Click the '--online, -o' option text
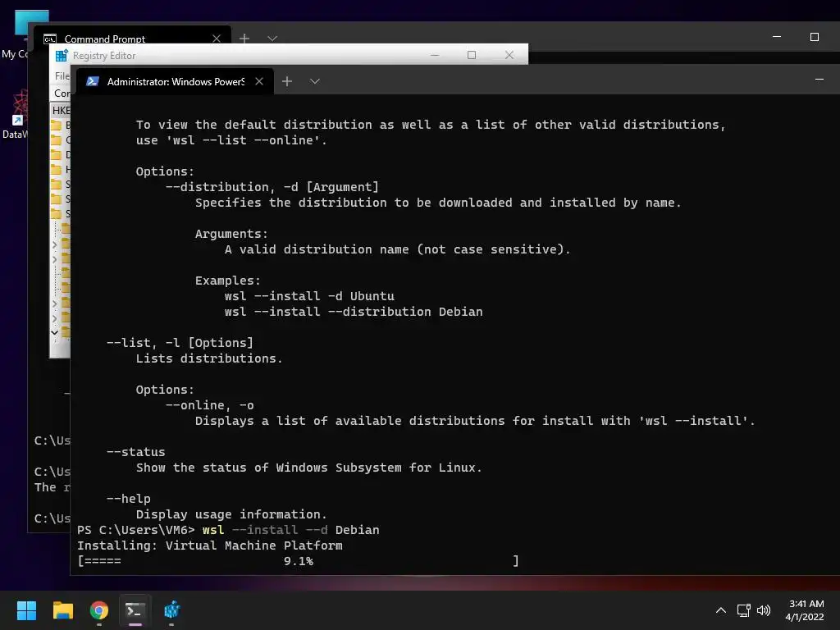Screen dimensions: 840x630 [209, 405]
